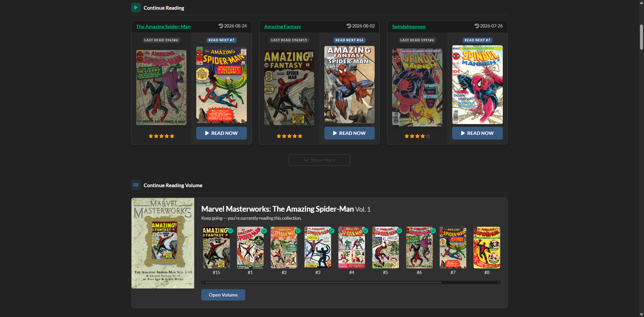Open the read-next Spindelmannen #7 cover
The height and width of the screenshot is (317, 644).
click(x=477, y=85)
